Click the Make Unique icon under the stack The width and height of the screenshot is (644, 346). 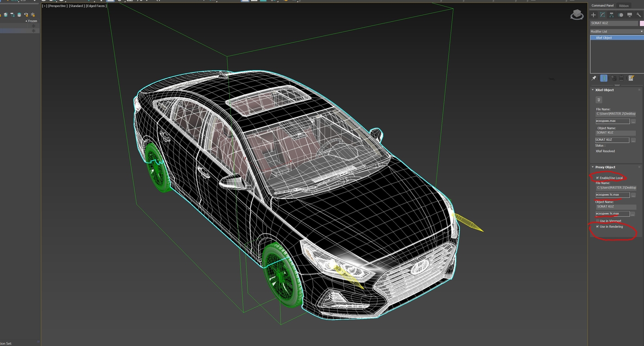[x=613, y=78]
